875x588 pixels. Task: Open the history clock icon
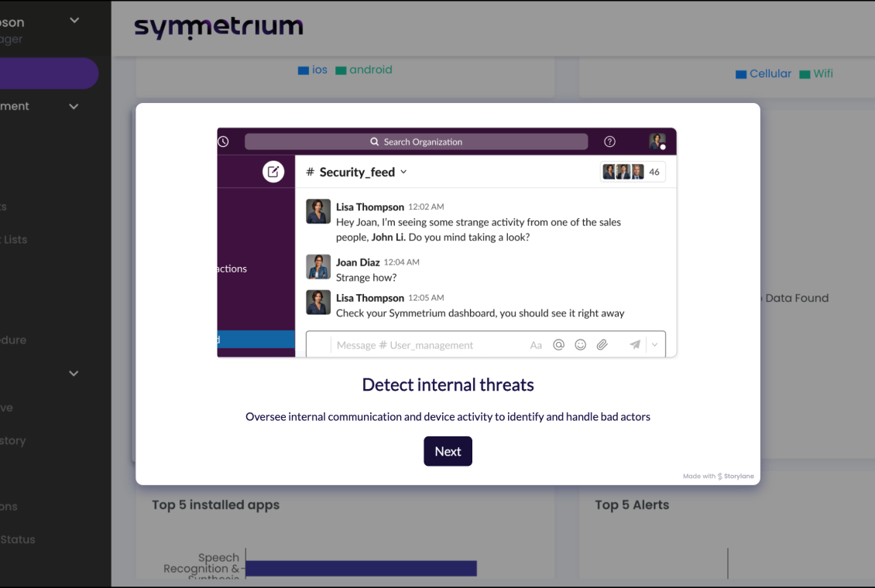[223, 142]
